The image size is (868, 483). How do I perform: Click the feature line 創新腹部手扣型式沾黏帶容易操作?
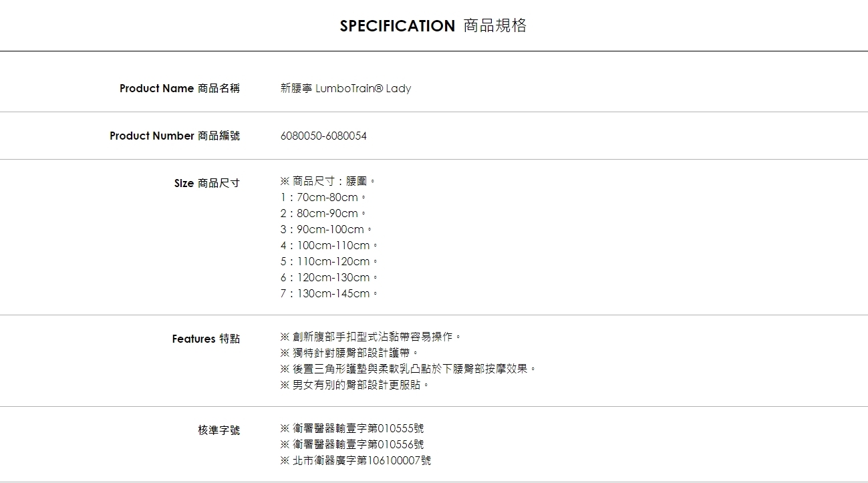[x=371, y=336]
